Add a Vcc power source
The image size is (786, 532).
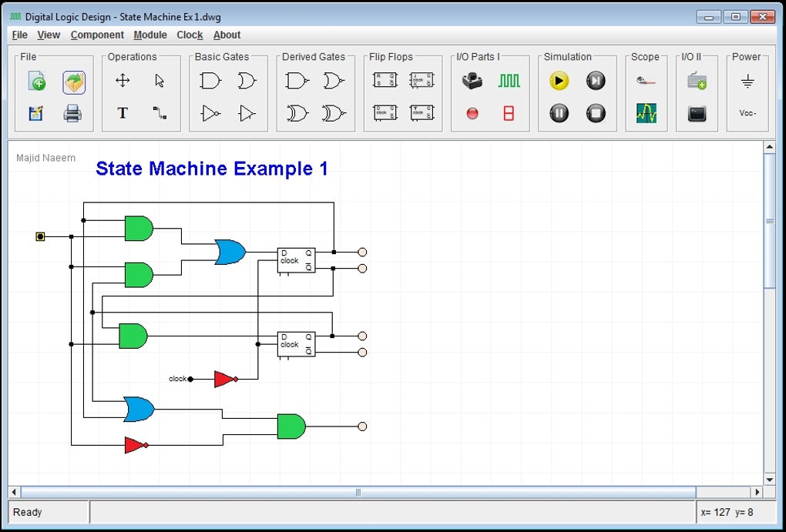(747, 112)
